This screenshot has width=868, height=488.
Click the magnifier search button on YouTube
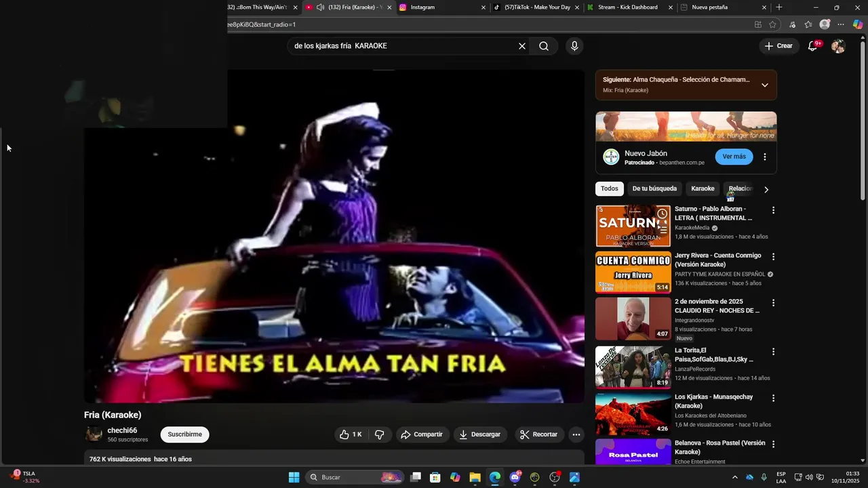pyautogui.click(x=544, y=46)
